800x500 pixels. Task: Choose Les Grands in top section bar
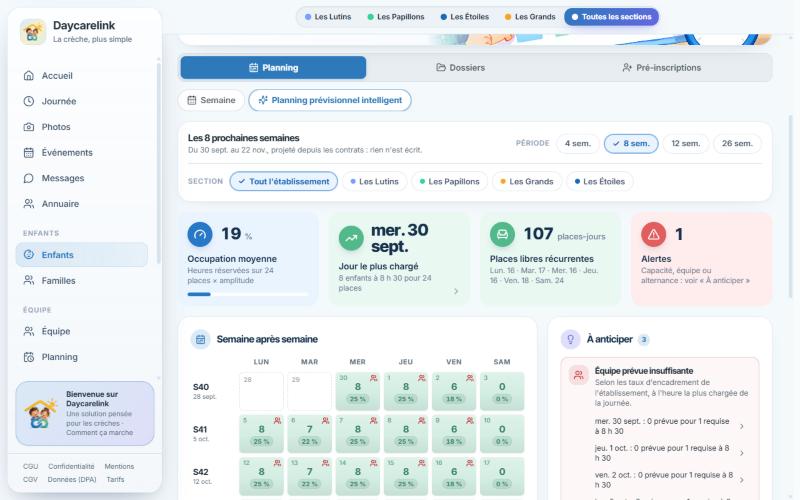(x=530, y=17)
